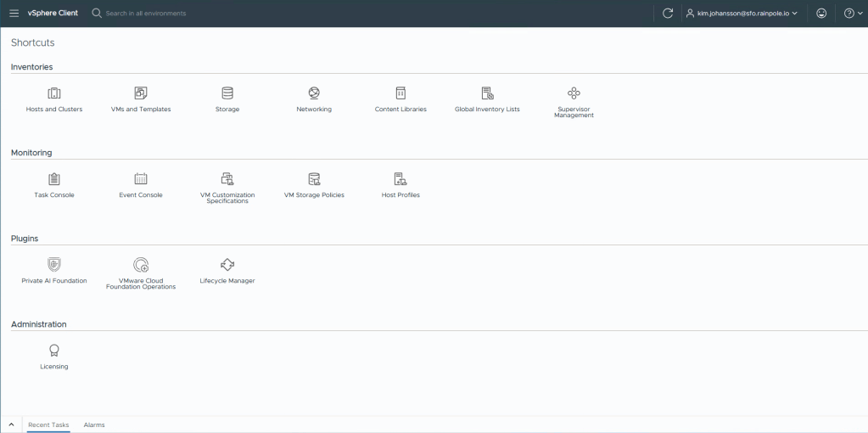Open Hosts and Clusters inventory shortcut
868x433 pixels.
point(54,93)
